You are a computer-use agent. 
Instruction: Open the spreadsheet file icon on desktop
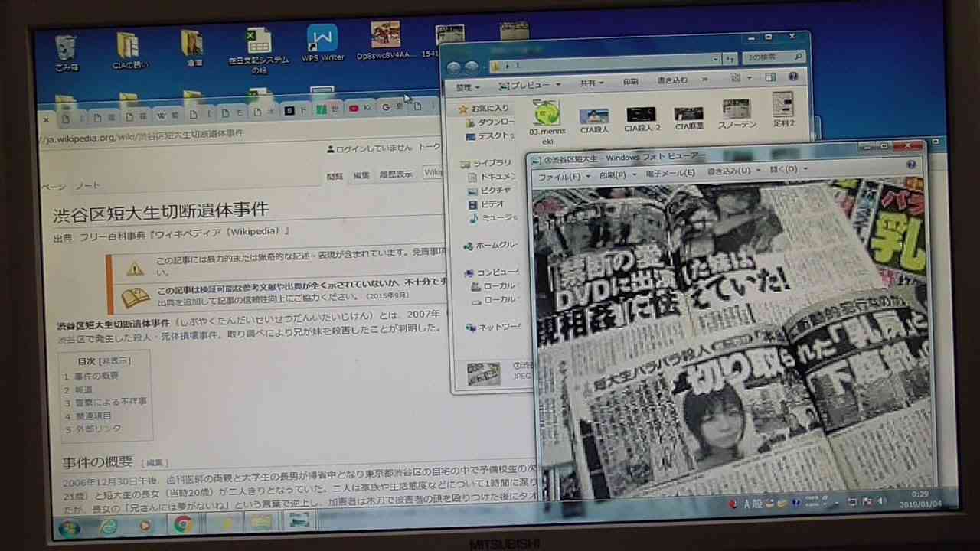tap(259, 51)
